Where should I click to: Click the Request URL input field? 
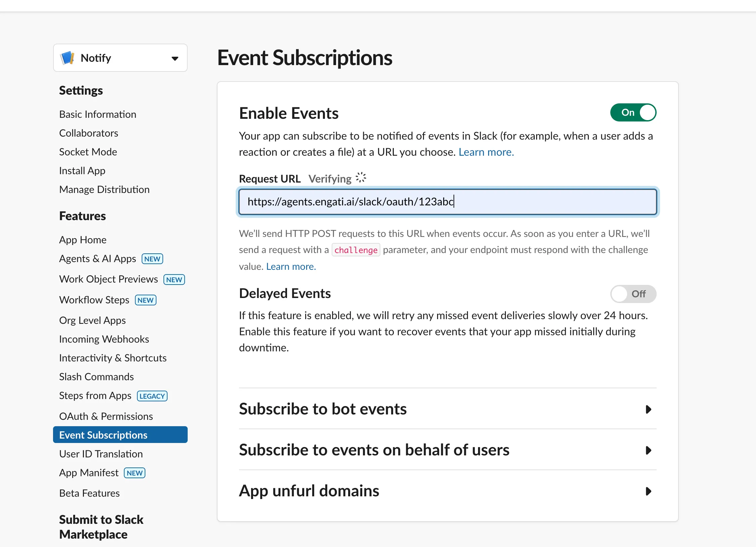pos(447,202)
